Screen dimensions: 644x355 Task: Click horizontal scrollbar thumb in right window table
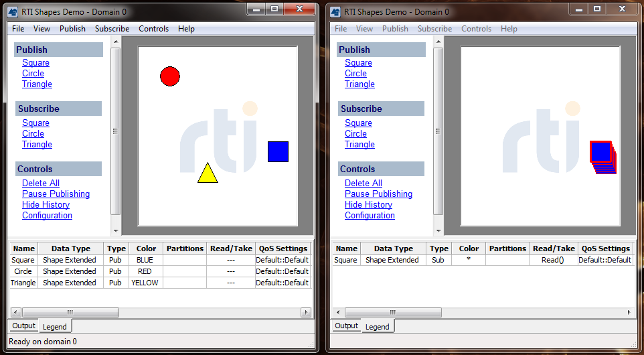[393, 312]
